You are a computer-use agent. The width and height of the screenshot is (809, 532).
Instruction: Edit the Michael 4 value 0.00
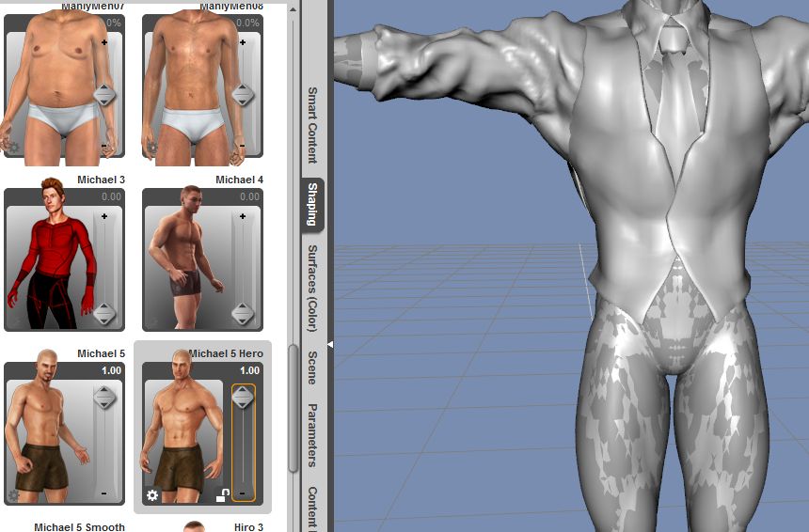(249, 196)
